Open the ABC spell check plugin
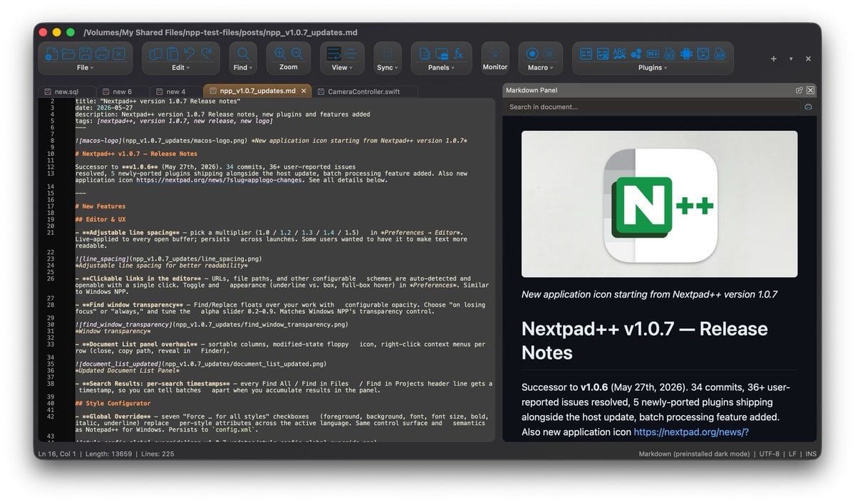The width and height of the screenshot is (855, 504). tap(620, 53)
